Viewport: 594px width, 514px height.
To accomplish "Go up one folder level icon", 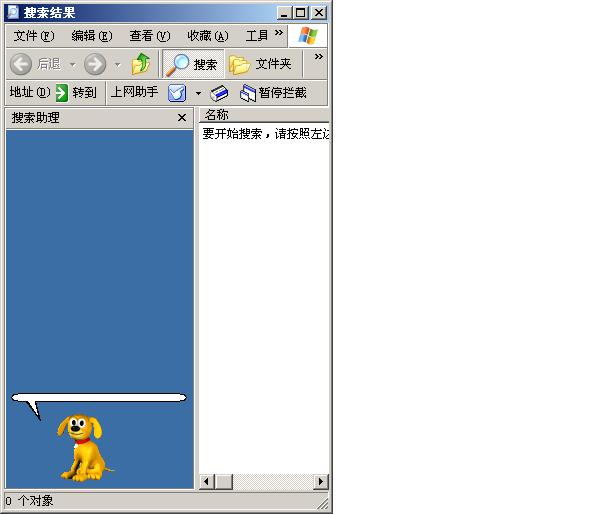I will point(141,64).
